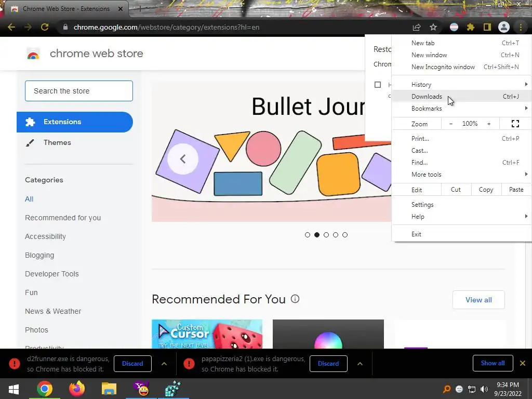The height and width of the screenshot is (399, 532).
Task: Click the chrome web store rainbow logo
Action: tap(33, 54)
